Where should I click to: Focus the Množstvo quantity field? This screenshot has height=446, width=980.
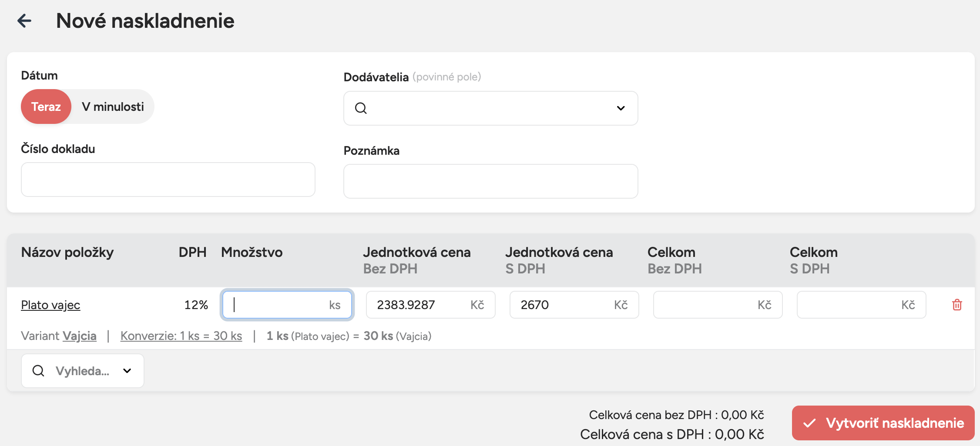click(x=279, y=305)
